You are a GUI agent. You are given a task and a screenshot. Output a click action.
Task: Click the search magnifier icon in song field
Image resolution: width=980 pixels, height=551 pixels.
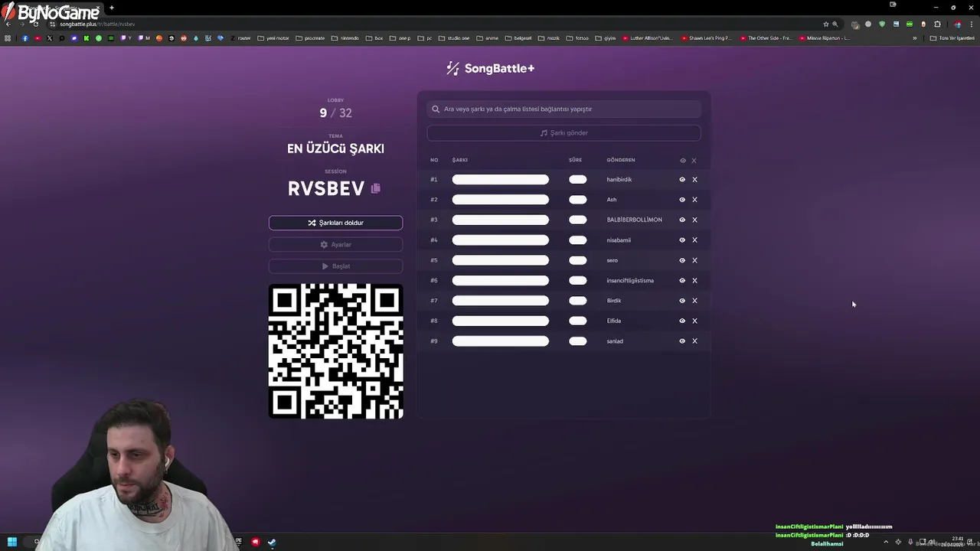pyautogui.click(x=436, y=109)
